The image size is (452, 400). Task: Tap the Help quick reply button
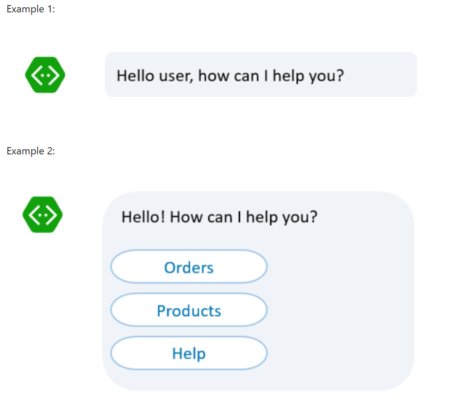pos(189,353)
